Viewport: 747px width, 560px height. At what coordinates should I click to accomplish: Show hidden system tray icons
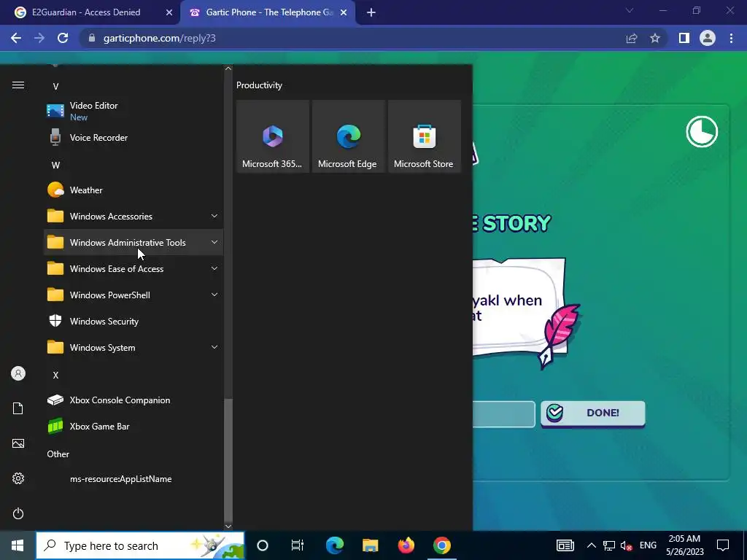pyautogui.click(x=591, y=545)
